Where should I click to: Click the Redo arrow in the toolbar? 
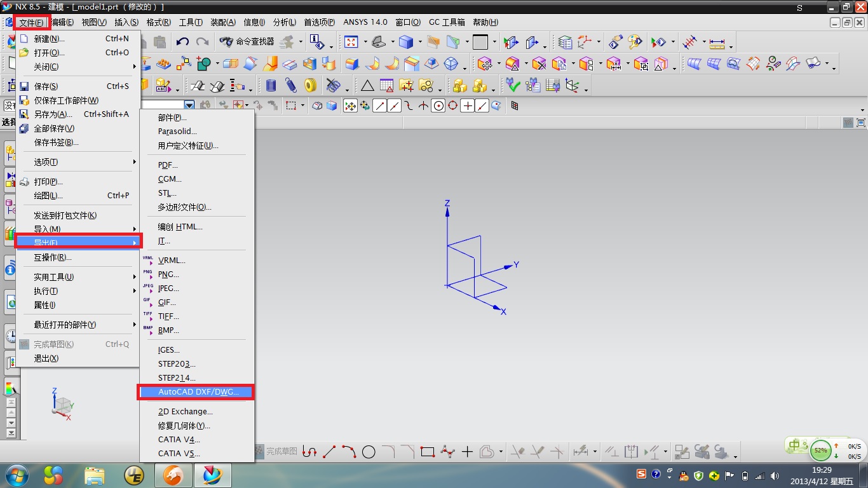click(x=202, y=42)
